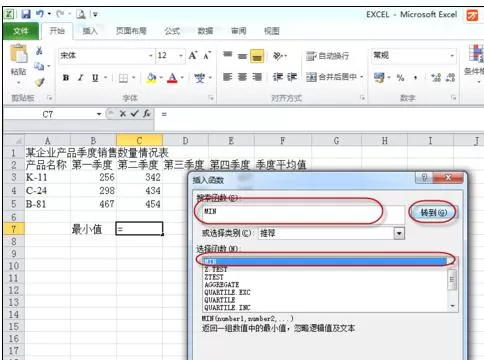
Task: Switch to the 审阅 Review tab
Action: (x=239, y=31)
